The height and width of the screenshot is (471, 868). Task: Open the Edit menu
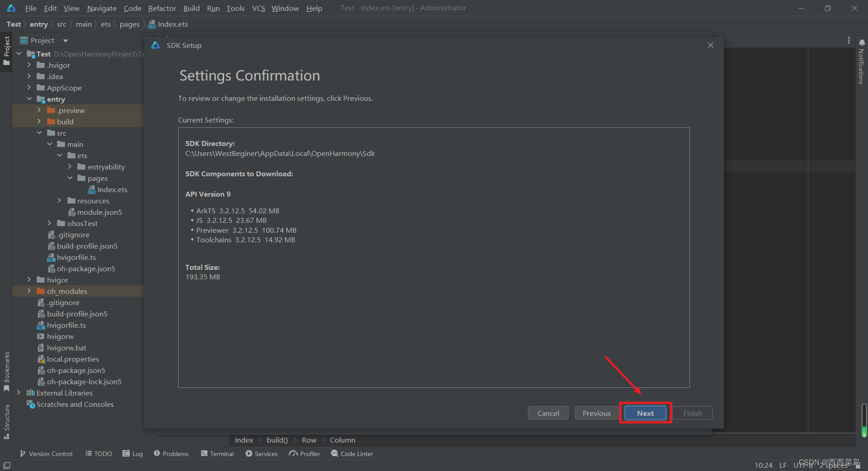[x=50, y=8]
